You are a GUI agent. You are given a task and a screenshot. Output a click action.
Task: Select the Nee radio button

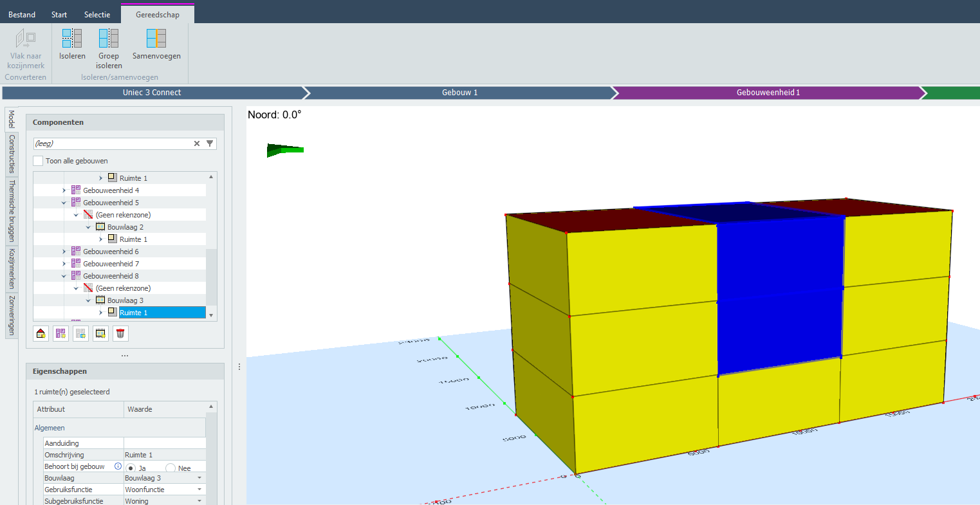coord(171,468)
